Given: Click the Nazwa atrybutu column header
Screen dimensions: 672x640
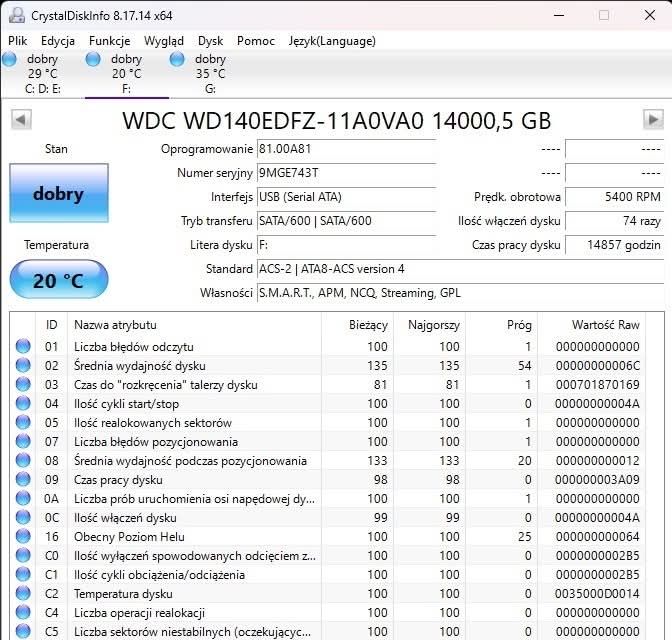Looking at the screenshot, I should (x=194, y=325).
